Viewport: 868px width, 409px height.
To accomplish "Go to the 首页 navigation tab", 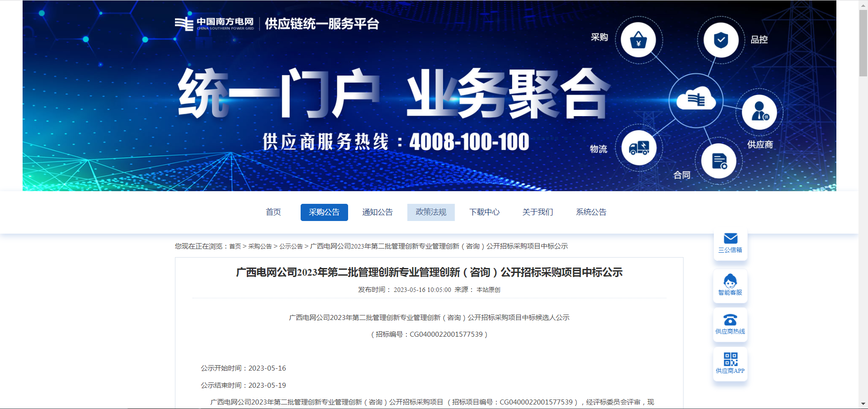I will pyautogui.click(x=273, y=212).
